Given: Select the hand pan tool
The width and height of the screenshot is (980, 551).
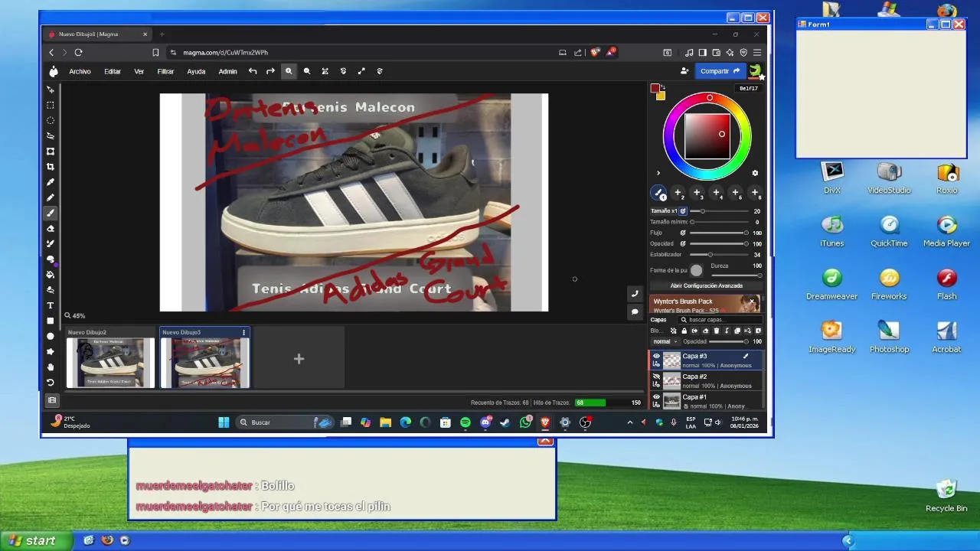Looking at the screenshot, I should pos(51,367).
